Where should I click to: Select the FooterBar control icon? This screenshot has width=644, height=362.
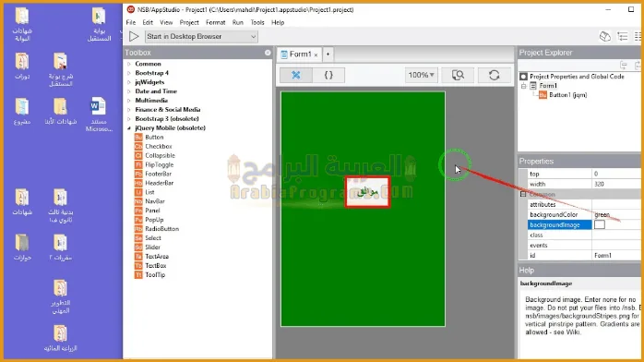pyautogui.click(x=138, y=174)
